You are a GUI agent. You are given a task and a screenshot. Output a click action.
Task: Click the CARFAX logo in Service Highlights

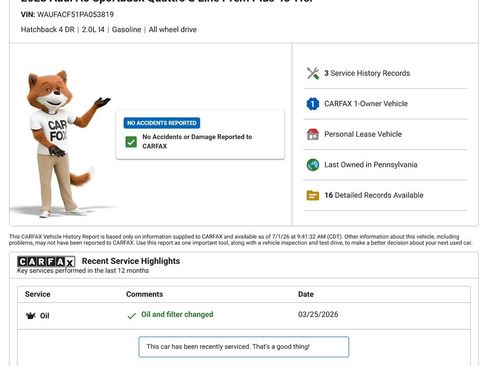click(x=46, y=262)
